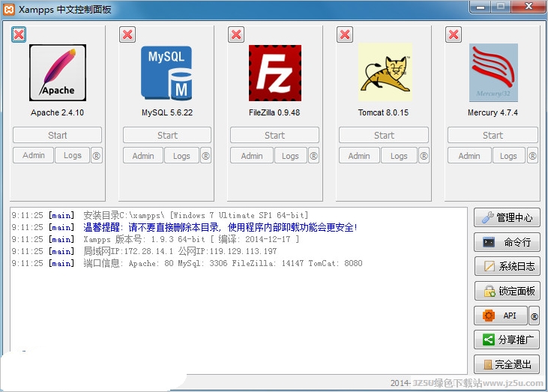Open Mercury Admin

click(469, 156)
